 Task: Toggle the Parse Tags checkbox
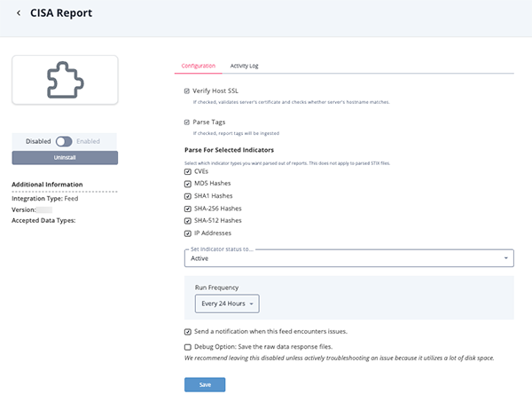click(187, 122)
